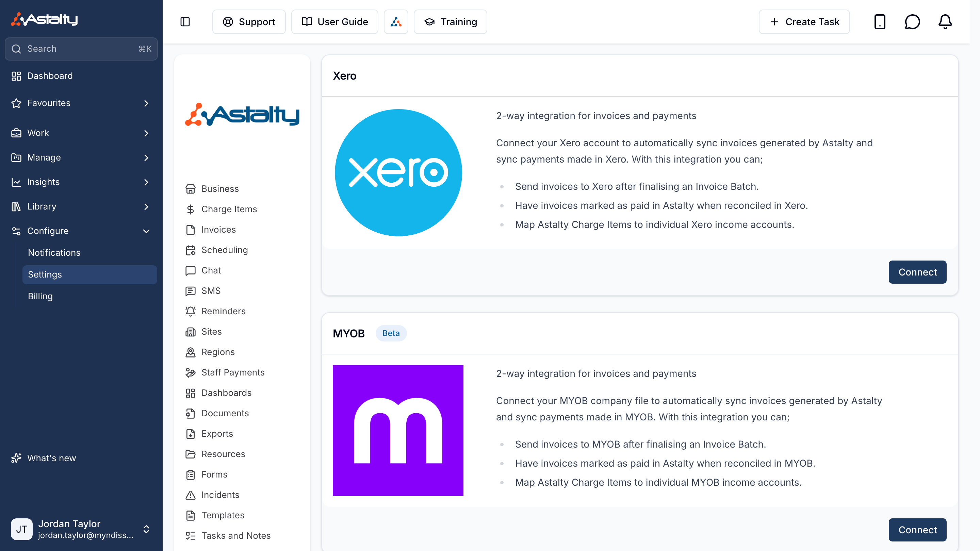Click the Staff Payments hand icon
The height and width of the screenshot is (551, 980).
point(190,372)
